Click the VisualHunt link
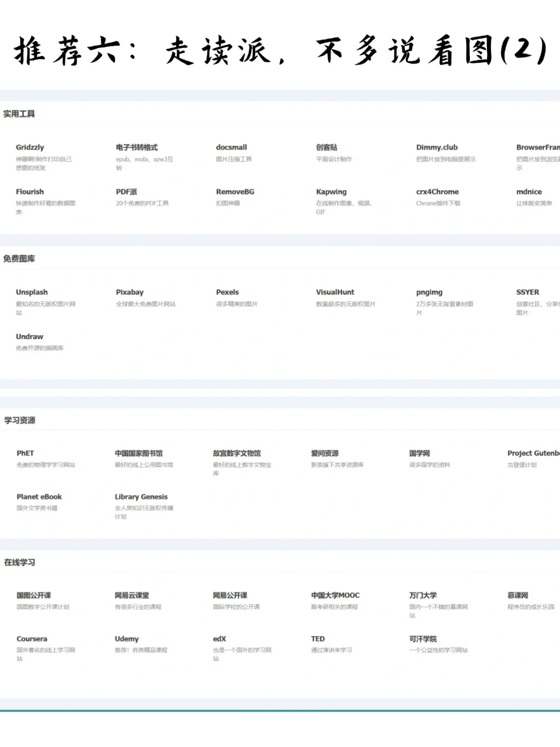This screenshot has height=747, width=560. coord(335,292)
